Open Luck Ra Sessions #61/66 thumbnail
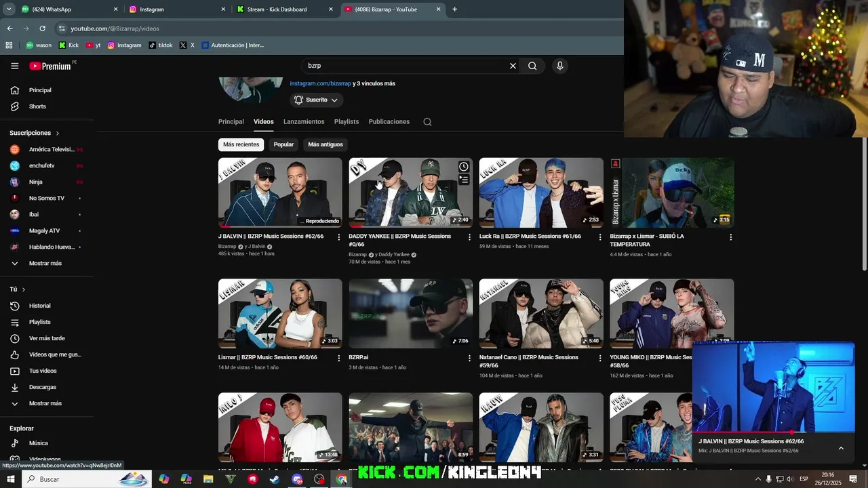 [x=541, y=192]
